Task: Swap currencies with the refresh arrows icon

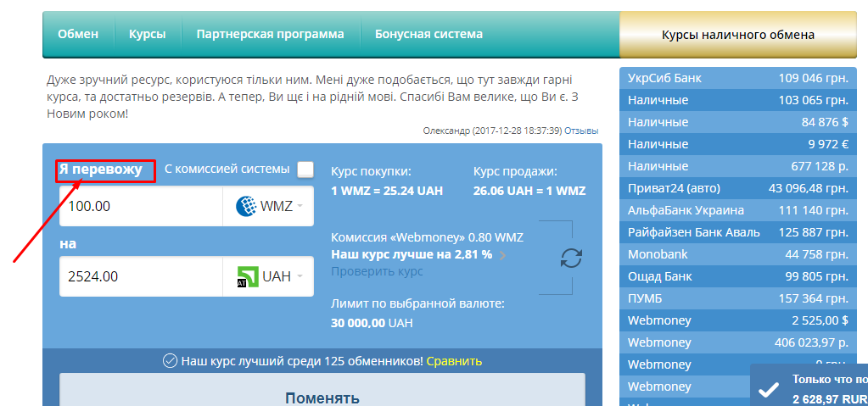Action: pyautogui.click(x=571, y=259)
